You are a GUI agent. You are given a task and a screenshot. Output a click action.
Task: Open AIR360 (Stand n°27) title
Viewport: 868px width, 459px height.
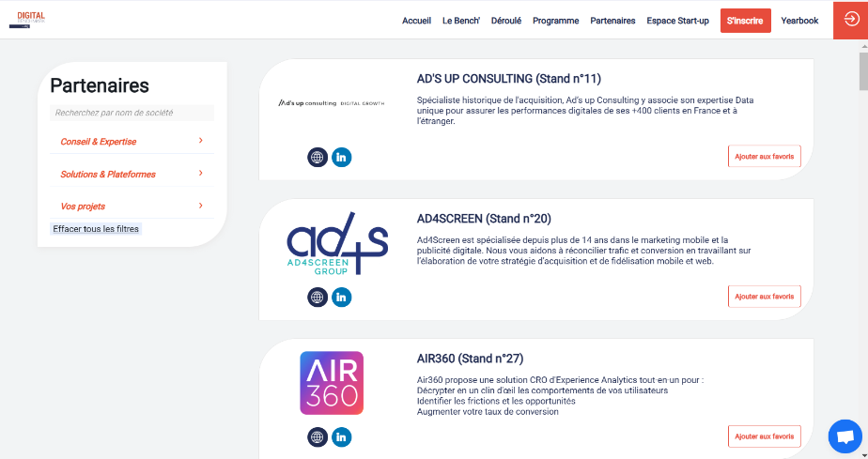[470, 359]
